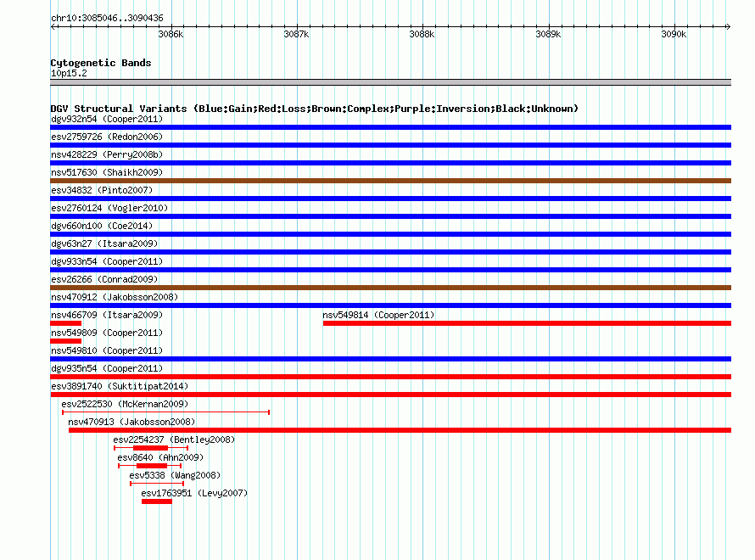Click the 3090k ruler position

[674, 34]
